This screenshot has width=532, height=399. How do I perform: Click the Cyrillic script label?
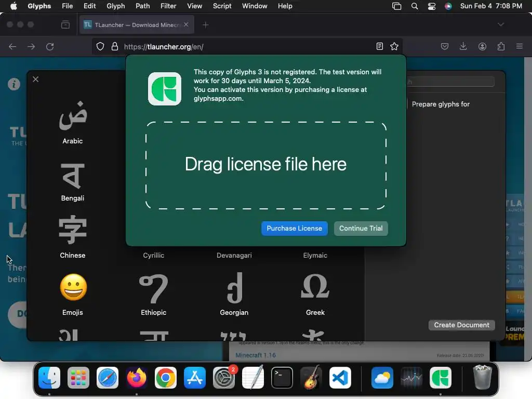click(153, 256)
